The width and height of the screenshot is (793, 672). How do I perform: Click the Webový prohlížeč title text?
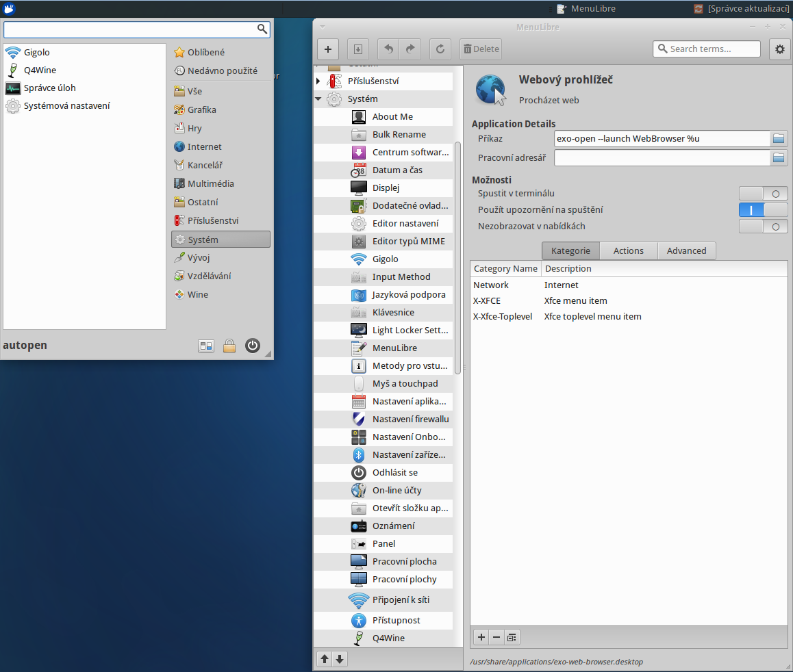(566, 79)
